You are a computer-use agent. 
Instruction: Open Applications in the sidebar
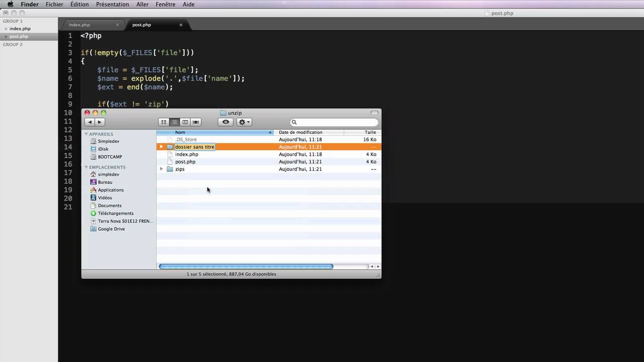111,190
